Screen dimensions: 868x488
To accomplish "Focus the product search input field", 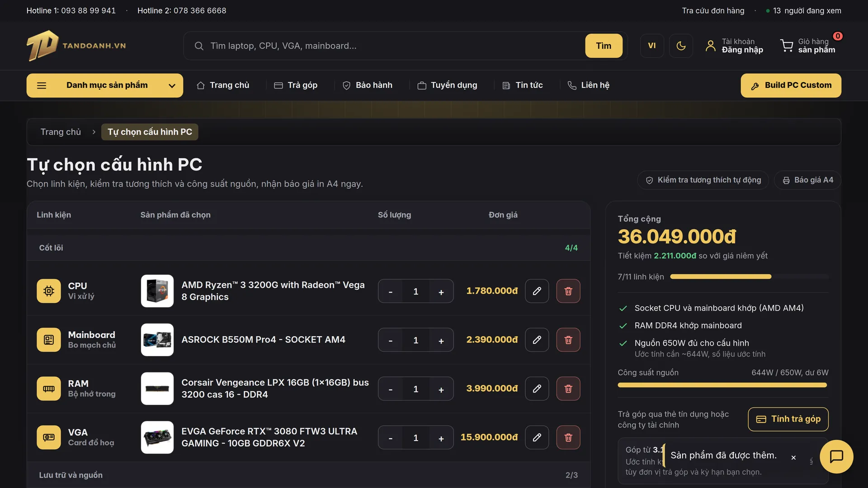I will [393, 46].
